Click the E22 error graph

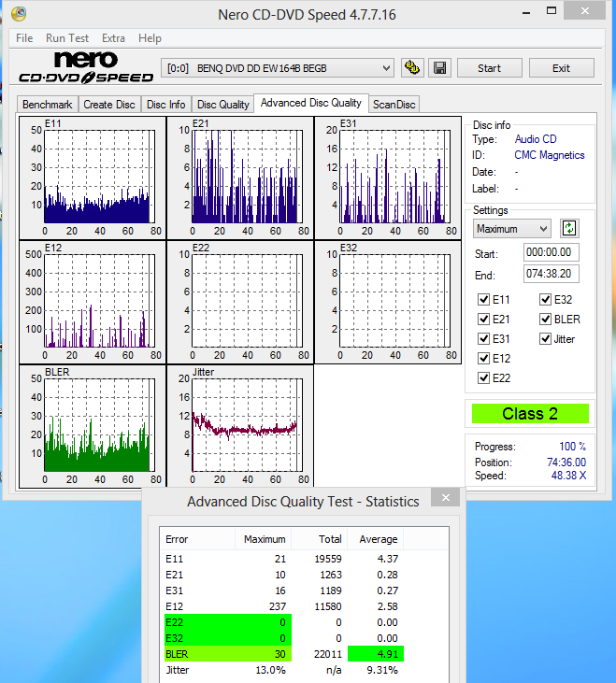click(x=240, y=303)
